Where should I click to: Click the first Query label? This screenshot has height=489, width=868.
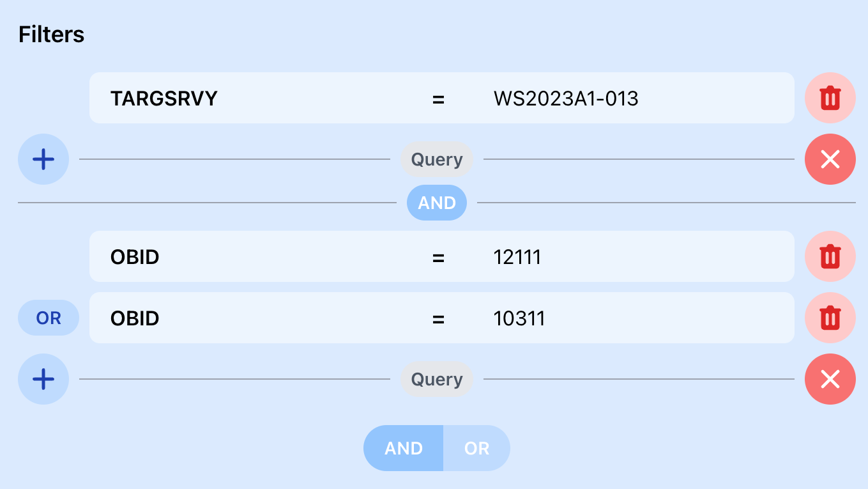tap(437, 159)
